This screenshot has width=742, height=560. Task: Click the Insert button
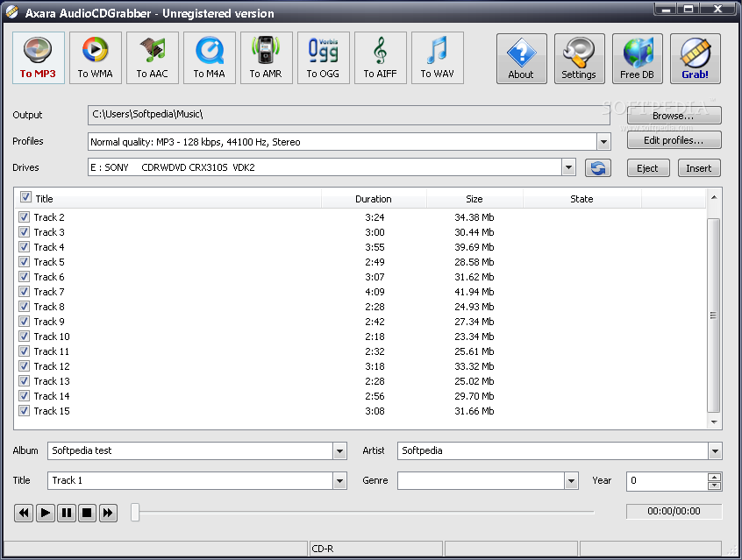[699, 168]
